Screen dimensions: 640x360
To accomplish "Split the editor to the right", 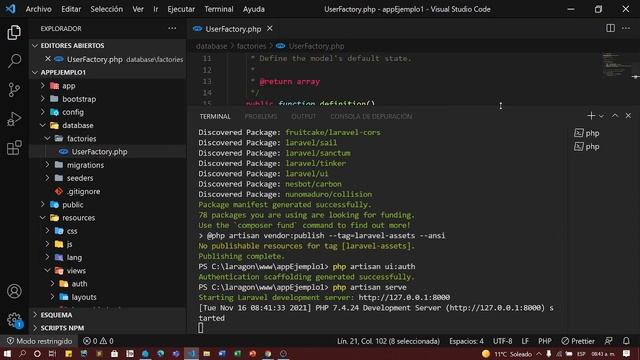I will [x=610, y=28].
